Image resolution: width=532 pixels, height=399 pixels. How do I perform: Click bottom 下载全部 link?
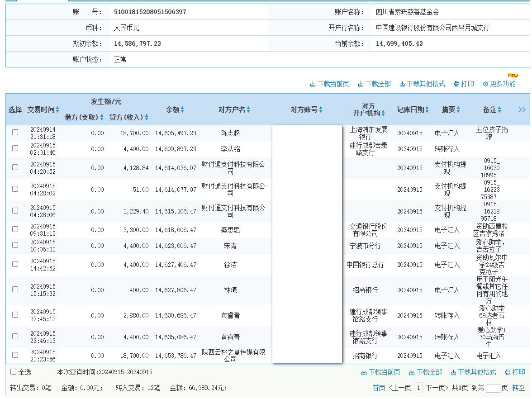pyautogui.click(x=425, y=372)
